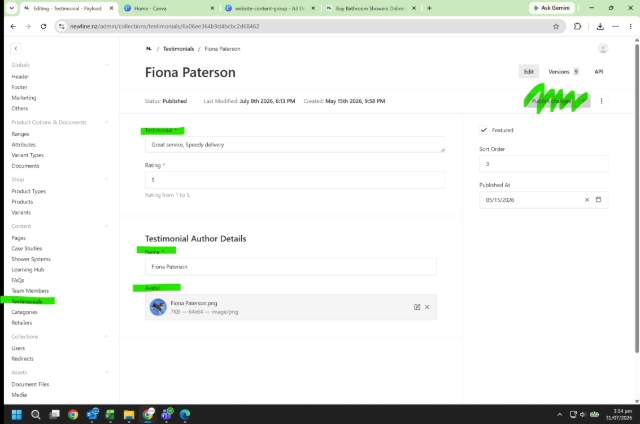Open Chrome's three-dot menu

631,26
